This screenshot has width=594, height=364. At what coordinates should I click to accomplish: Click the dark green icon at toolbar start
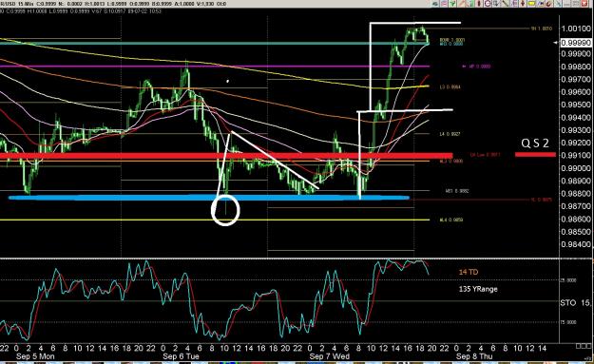[435, 4]
